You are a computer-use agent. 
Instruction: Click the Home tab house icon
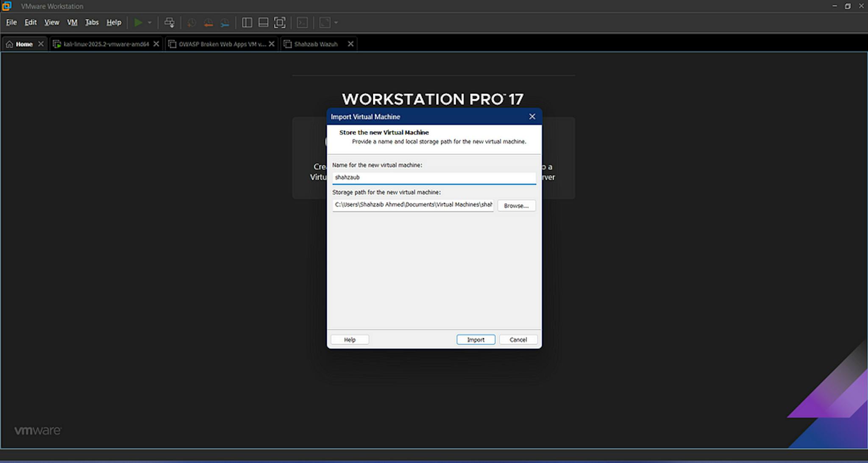click(x=9, y=44)
